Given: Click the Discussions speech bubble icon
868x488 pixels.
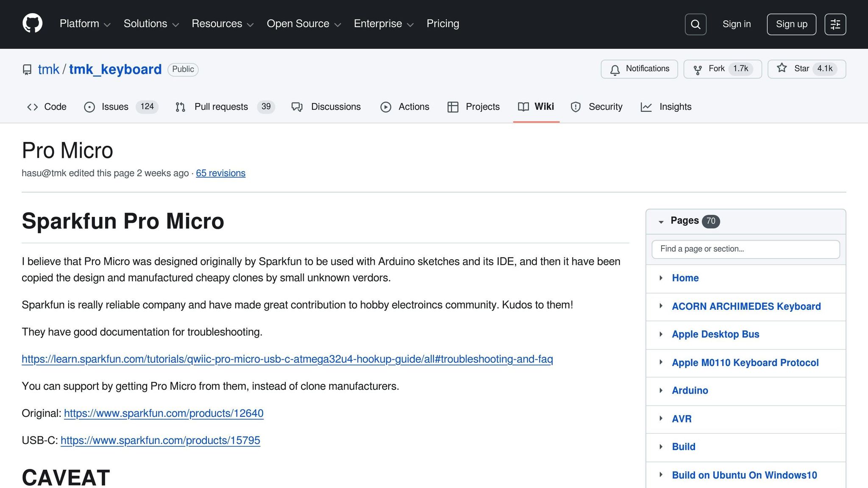Looking at the screenshot, I should click(297, 107).
